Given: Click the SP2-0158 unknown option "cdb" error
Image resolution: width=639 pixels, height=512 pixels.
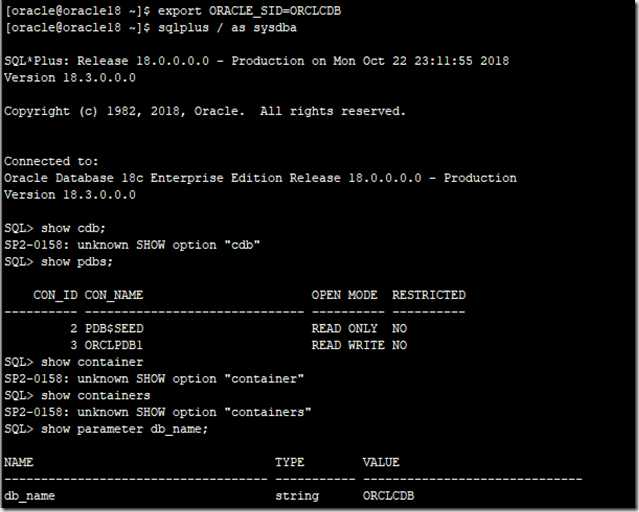Looking at the screenshot, I should pyautogui.click(x=132, y=245).
